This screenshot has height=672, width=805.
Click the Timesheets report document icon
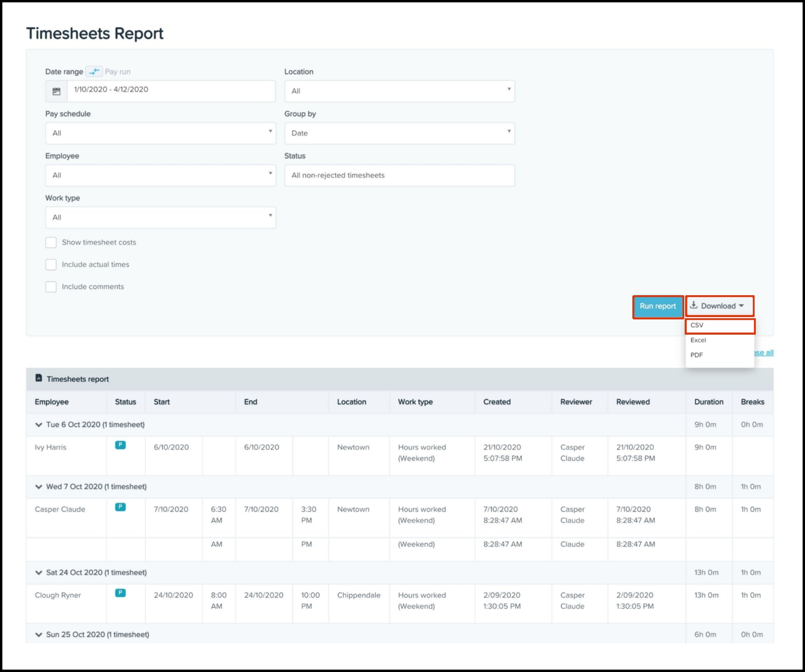click(38, 378)
